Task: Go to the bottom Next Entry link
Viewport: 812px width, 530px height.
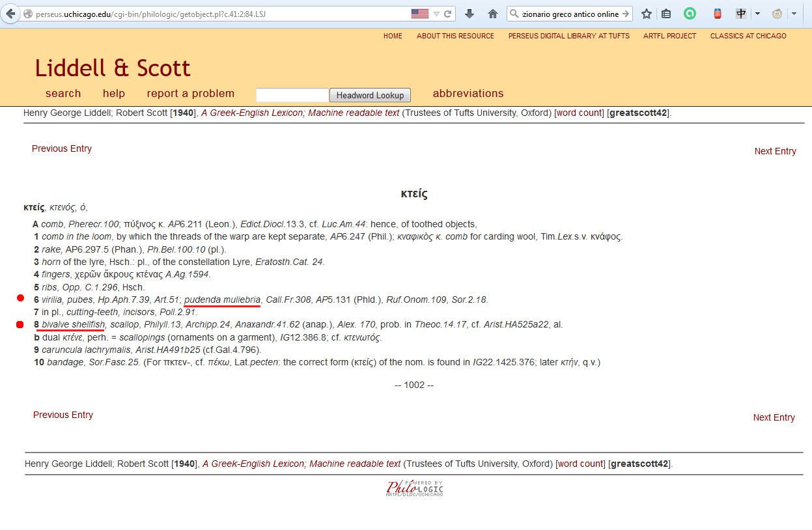Action: (774, 417)
